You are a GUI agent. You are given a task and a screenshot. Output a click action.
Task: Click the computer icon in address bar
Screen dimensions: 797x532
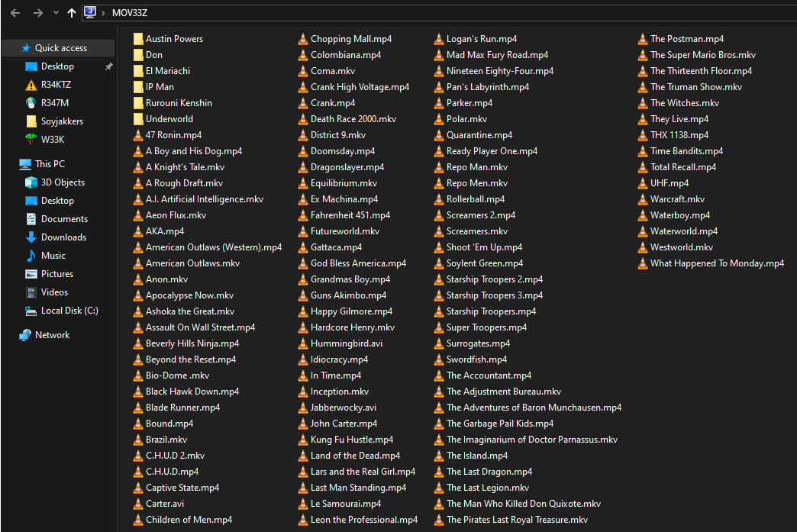click(90, 12)
